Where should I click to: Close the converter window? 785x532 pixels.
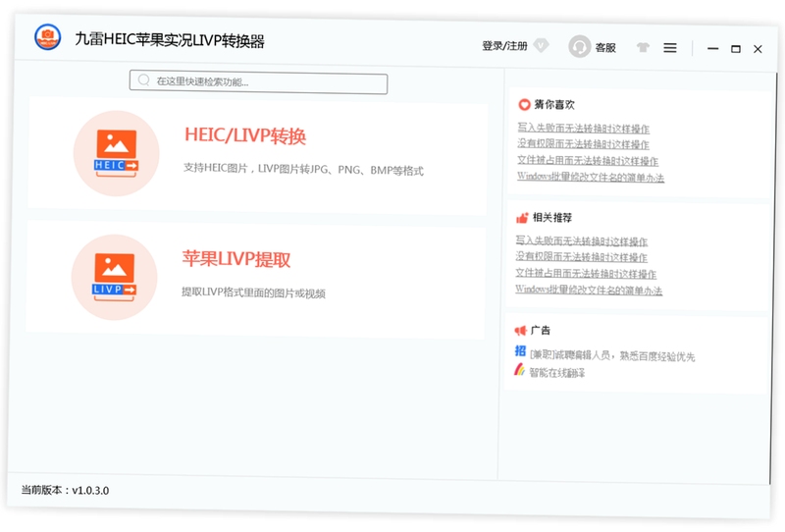coord(758,49)
